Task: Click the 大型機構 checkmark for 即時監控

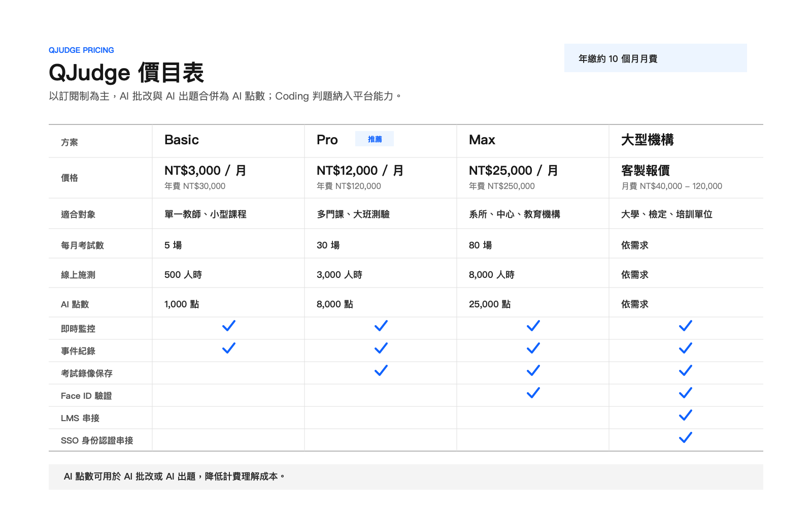Action: [686, 326]
